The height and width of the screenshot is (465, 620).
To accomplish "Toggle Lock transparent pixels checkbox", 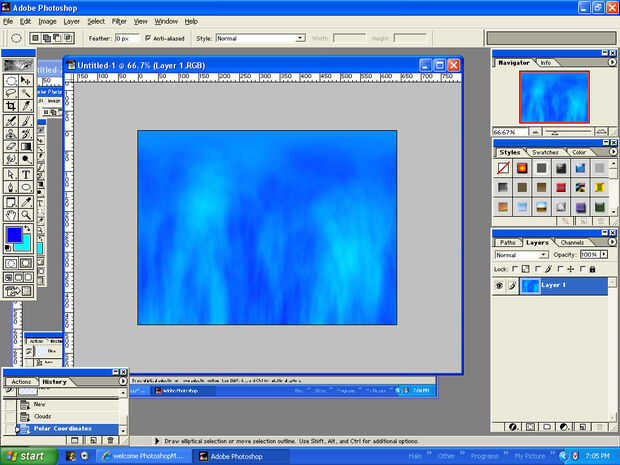I will tap(515, 269).
